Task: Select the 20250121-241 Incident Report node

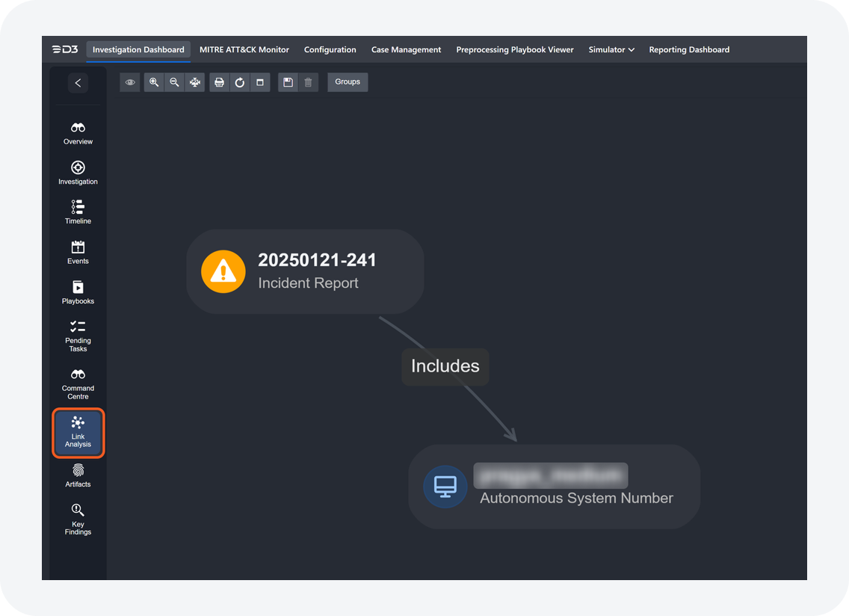Action: [305, 271]
